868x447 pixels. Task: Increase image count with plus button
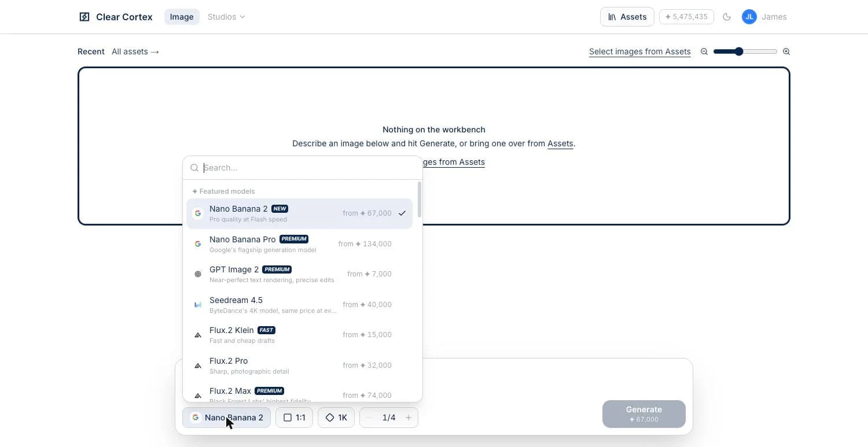409,418
